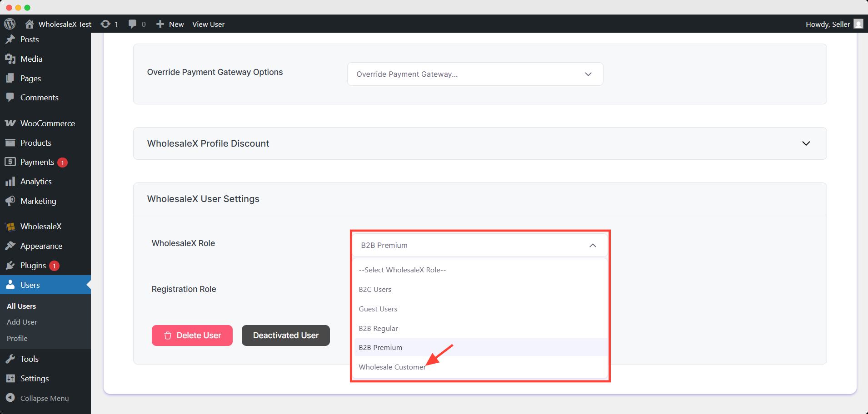Select B2B Premium role option
Viewport: 868px width, 414px height.
tap(480, 348)
